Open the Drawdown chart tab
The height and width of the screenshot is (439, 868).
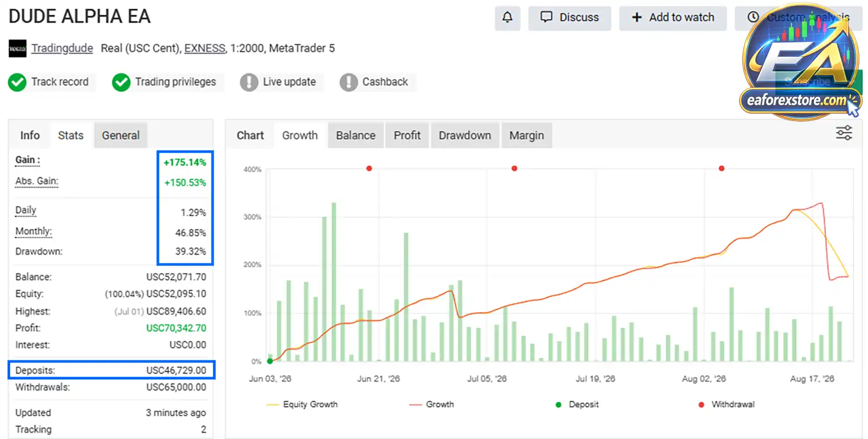(465, 135)
